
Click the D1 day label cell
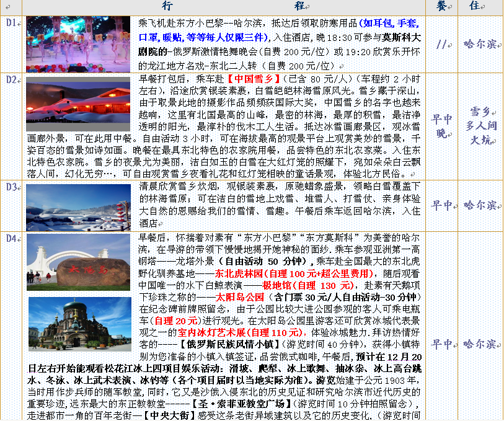tap(11, 23)
